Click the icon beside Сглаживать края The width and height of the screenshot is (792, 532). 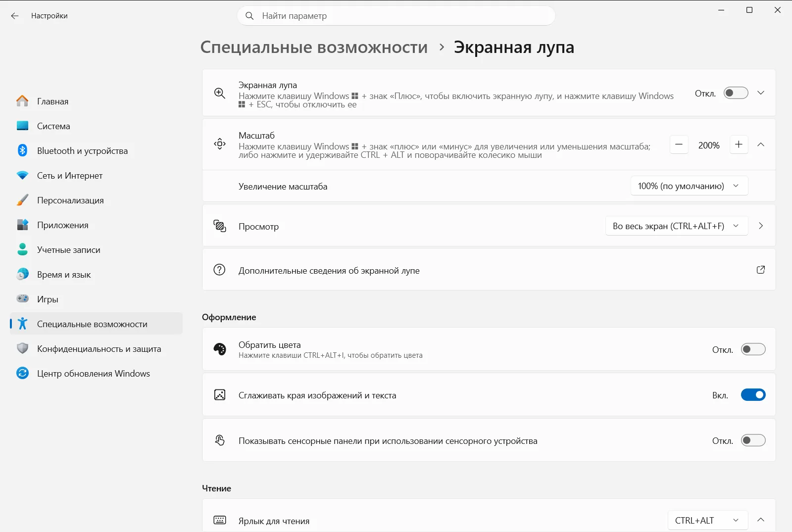220,394
